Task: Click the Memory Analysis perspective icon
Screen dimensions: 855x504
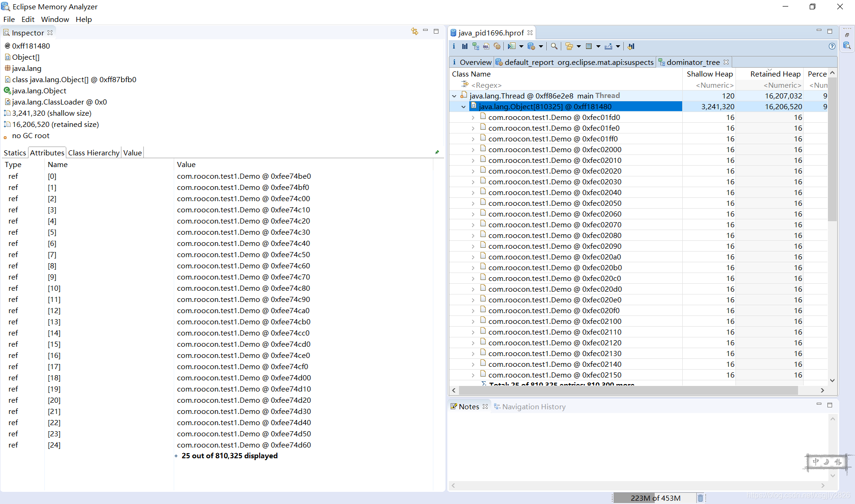Action: 847,46
